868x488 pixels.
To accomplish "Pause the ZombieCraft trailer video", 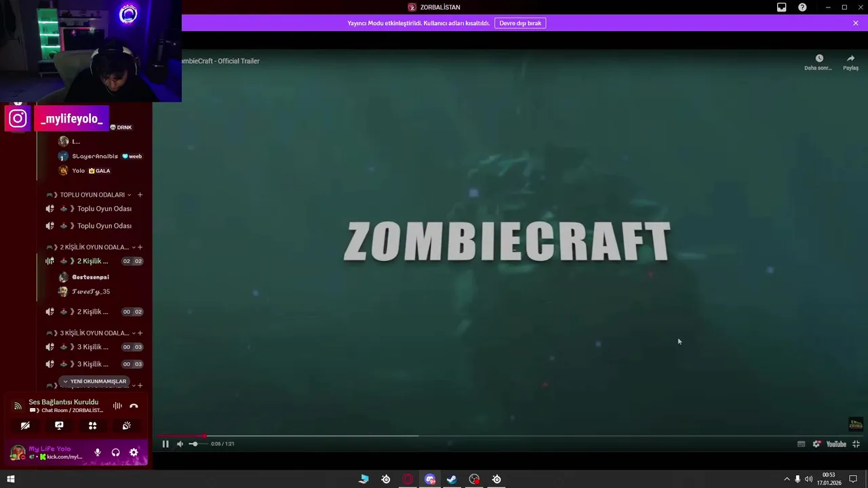I will 165,444.
